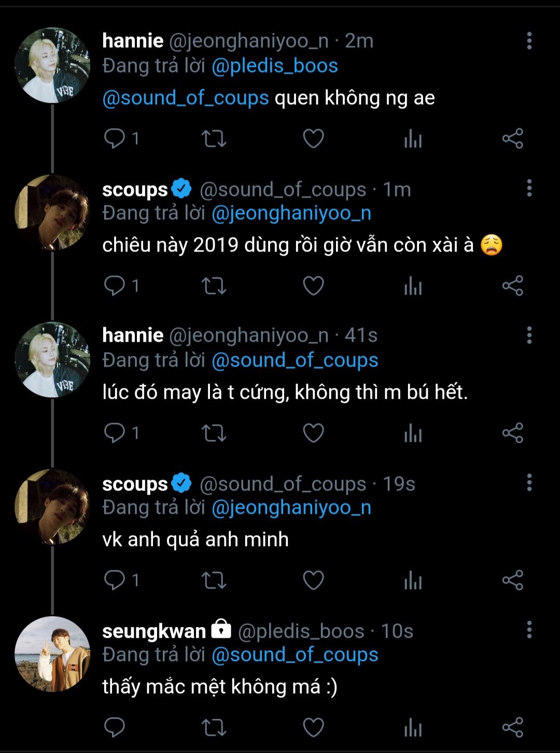This screenshot has width=560, height=753.
Task: Open scoups' display name in the 19s tweet
Action: point(135,484)
